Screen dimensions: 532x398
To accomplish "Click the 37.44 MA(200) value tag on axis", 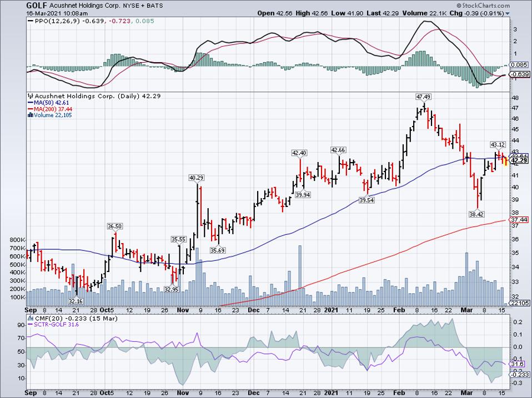I will 519,220.
